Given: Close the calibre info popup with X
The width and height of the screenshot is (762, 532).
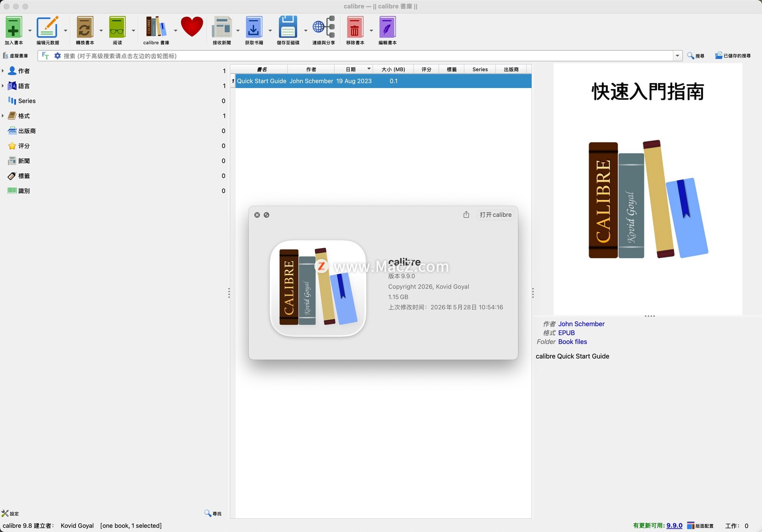Looking at the screenshot, I should [x=257, y=215].
